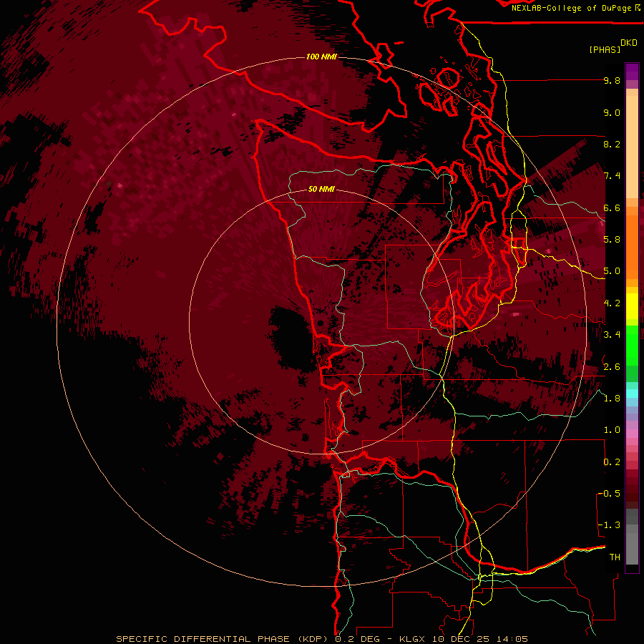Pick the dark purple swatch atop the color scale
Screen dimensions: 644x644
[632, 72]
